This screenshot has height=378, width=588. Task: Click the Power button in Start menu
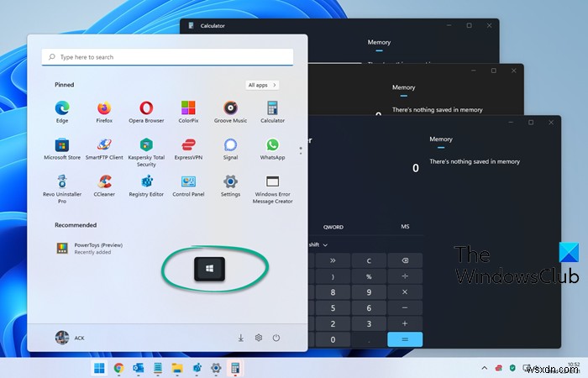276,338
